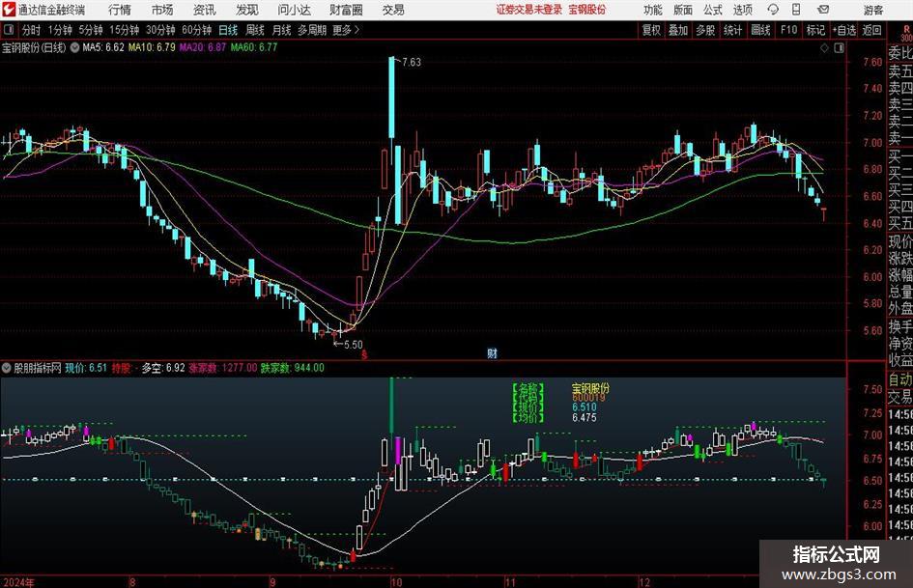Image resolution: width=913 pixels, height=588 pixels.
Task: Open the 财富圈 menu
Action: 346,10
